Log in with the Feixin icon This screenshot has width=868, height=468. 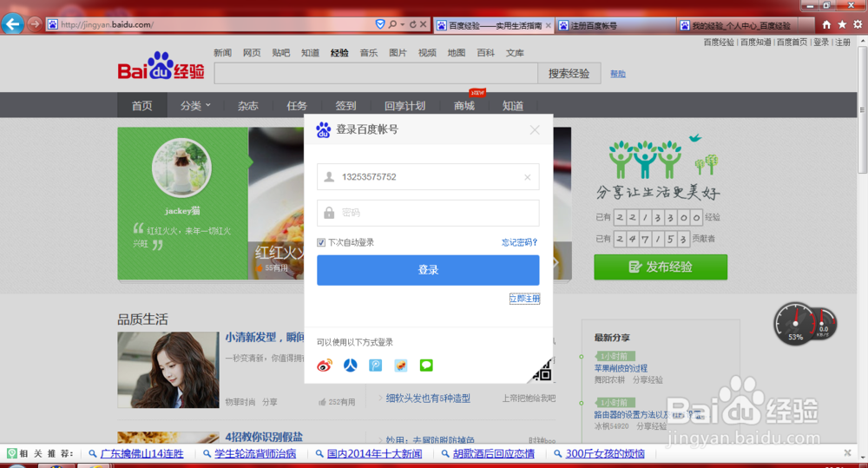401,366
